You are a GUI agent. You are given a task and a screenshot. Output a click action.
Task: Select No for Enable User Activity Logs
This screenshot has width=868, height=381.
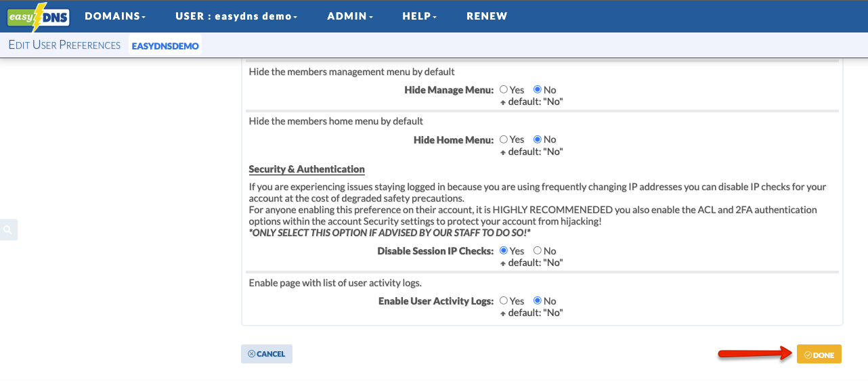(538, 300)
